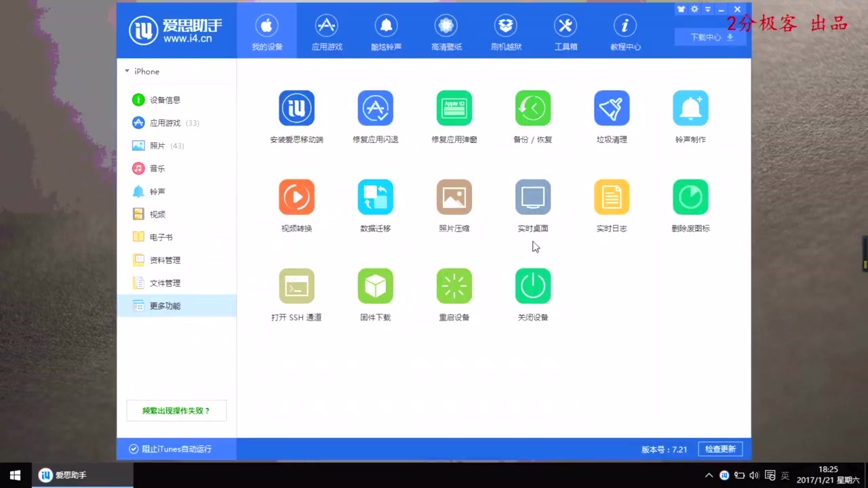Click 爱思助手 logo at top left
The image size is (868, 488).
pos(176,30)
